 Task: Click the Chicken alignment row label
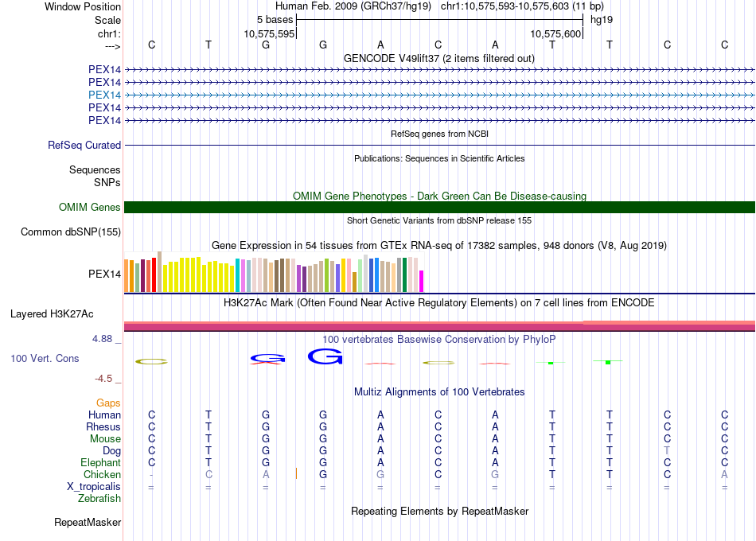click(102, 474)
